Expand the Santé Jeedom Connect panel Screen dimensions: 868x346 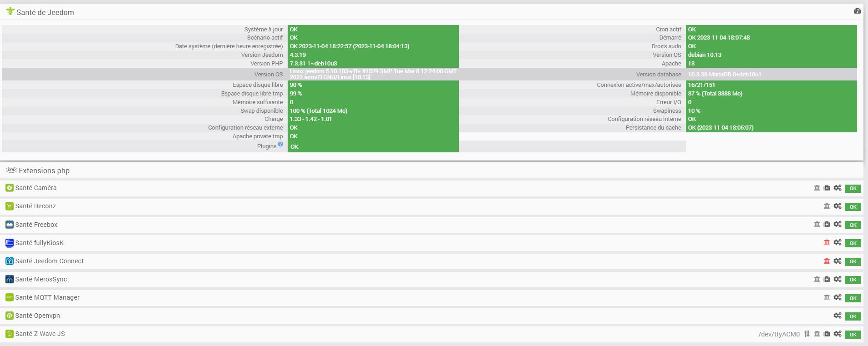coord(50,261)
